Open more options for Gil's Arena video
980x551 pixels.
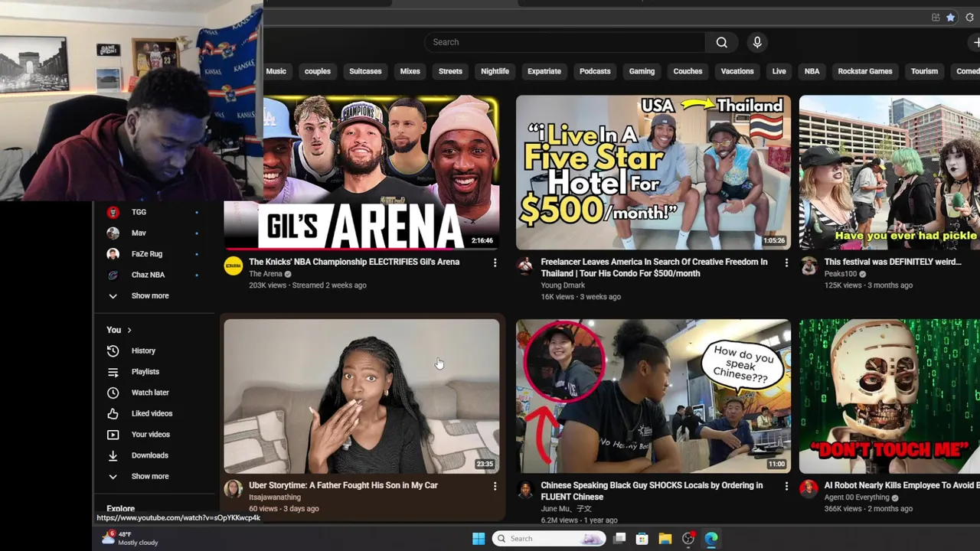point(495,262)
